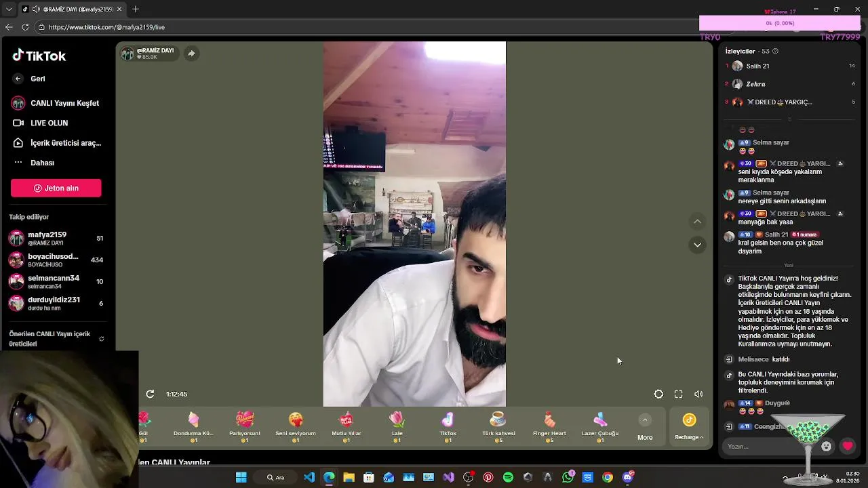Send the Mutlu Yıllar gift
This screenshot has height=488, width=868.
pyautogui.click(x=346, y=427)
